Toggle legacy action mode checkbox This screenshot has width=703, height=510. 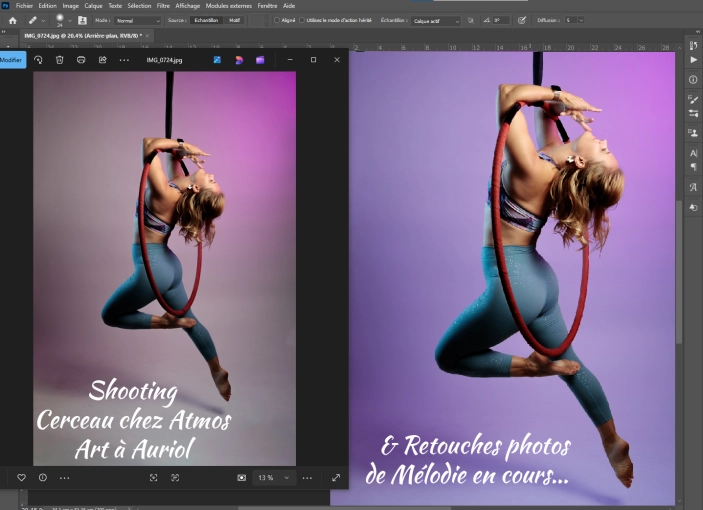pos(302,20)
